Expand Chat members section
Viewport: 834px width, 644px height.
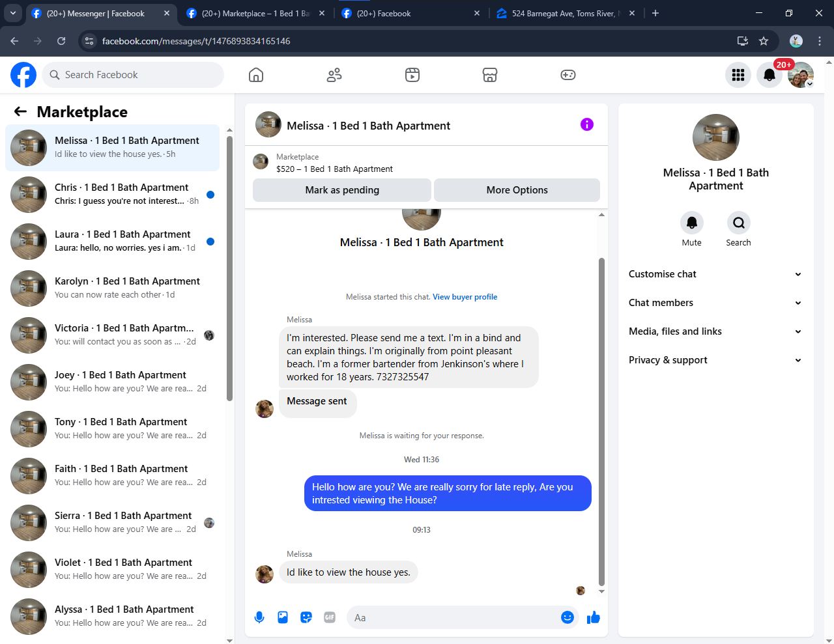(715, 303)
